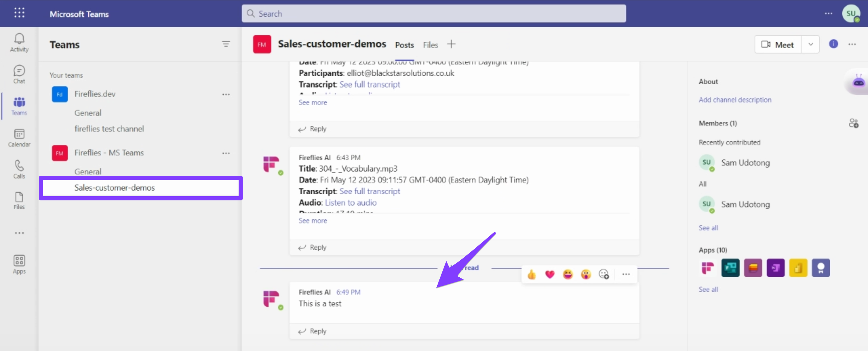Reply to the elliot participants message
This screenshot has height=351, width=868.
pos(312,129)
